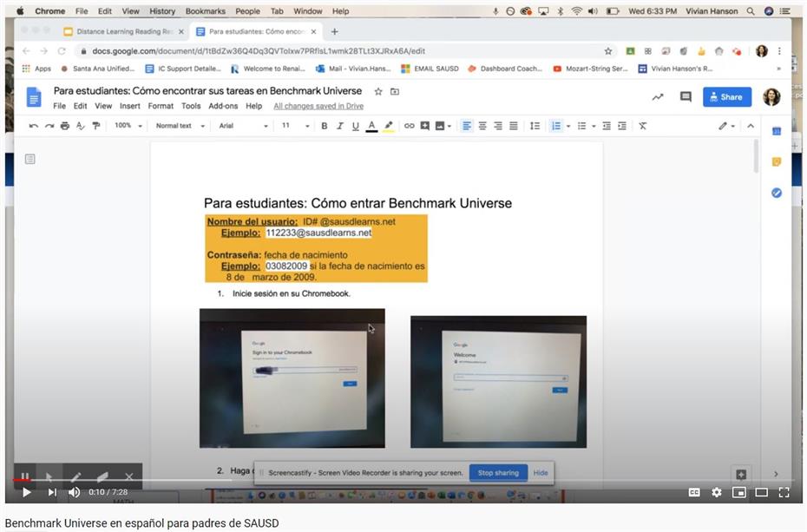
Task: Expand numbered list style dropdown arrow
Action: [x=568, y=126]
